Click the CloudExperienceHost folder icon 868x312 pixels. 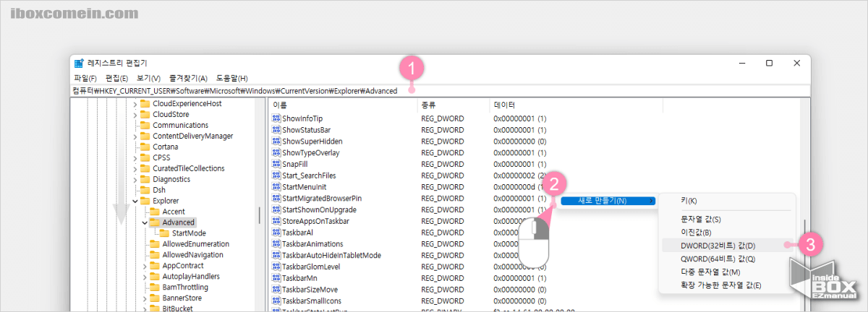coord(145,103)
